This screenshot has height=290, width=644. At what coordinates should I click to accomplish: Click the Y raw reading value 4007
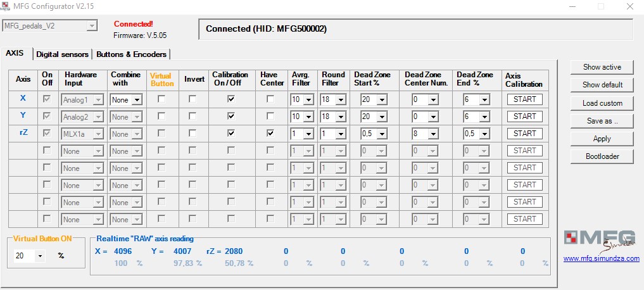point(182,251)
